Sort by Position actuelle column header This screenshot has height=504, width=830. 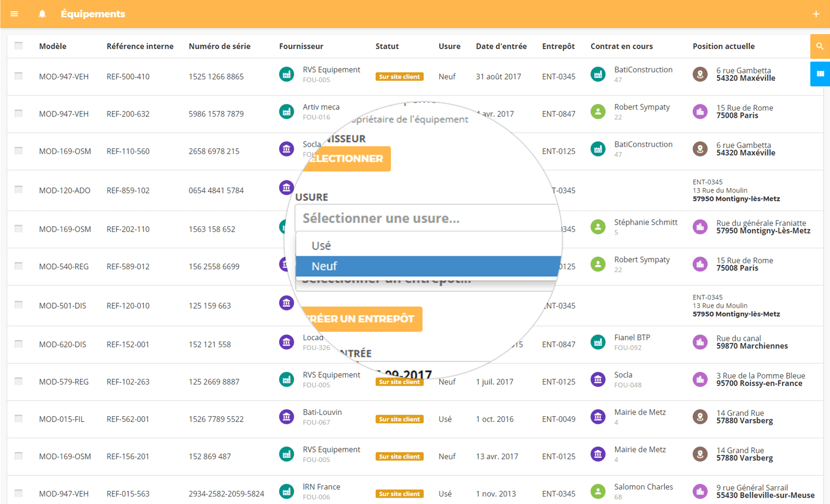[724, 46]
